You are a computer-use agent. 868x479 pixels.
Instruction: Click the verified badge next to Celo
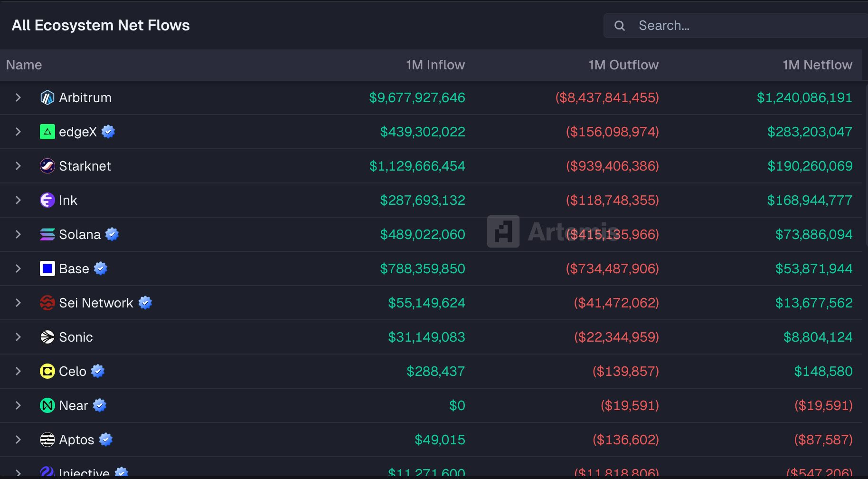pos(98,371)
